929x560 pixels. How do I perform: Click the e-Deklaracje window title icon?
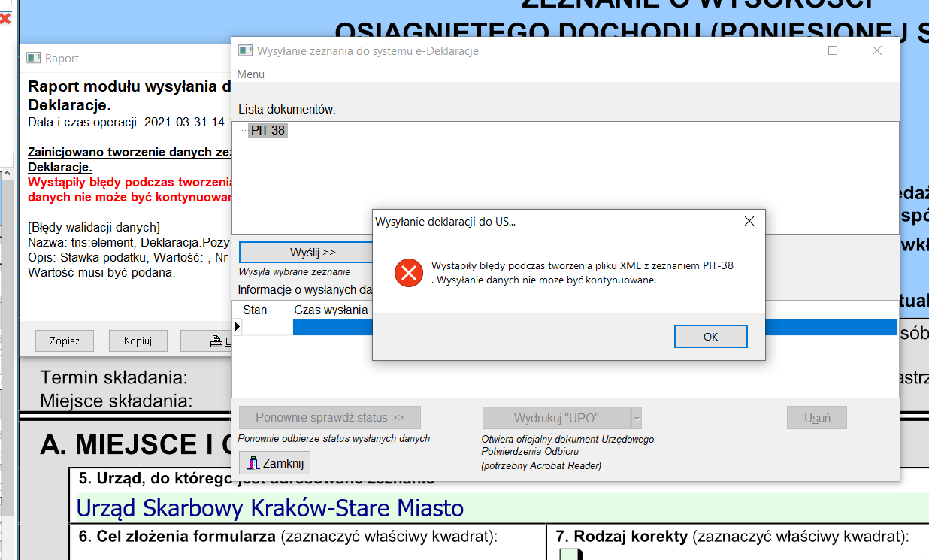(245, 50)
